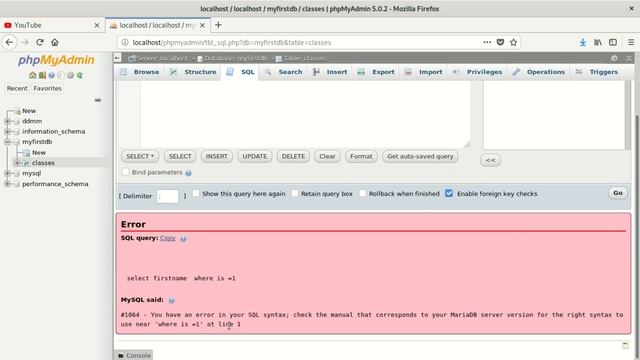Image resolution: width=640 pixels, height=360 pixels.
Task: Click Save to Pocket icon in address bar
Action: point(500,42)
